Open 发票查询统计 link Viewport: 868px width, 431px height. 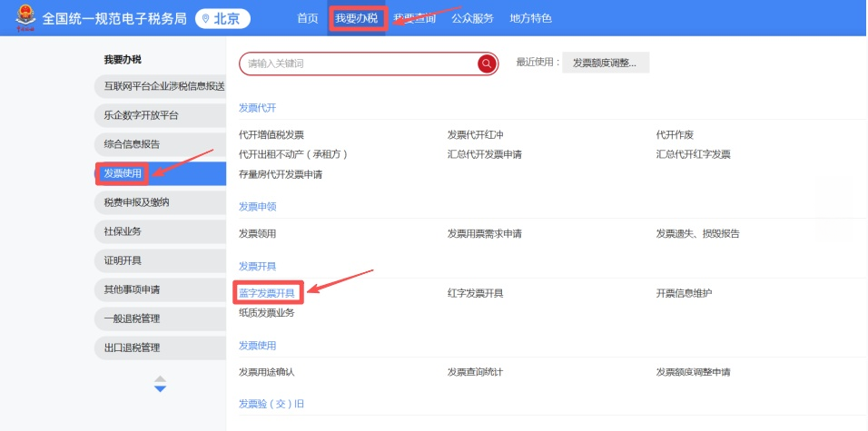point(475,372)
